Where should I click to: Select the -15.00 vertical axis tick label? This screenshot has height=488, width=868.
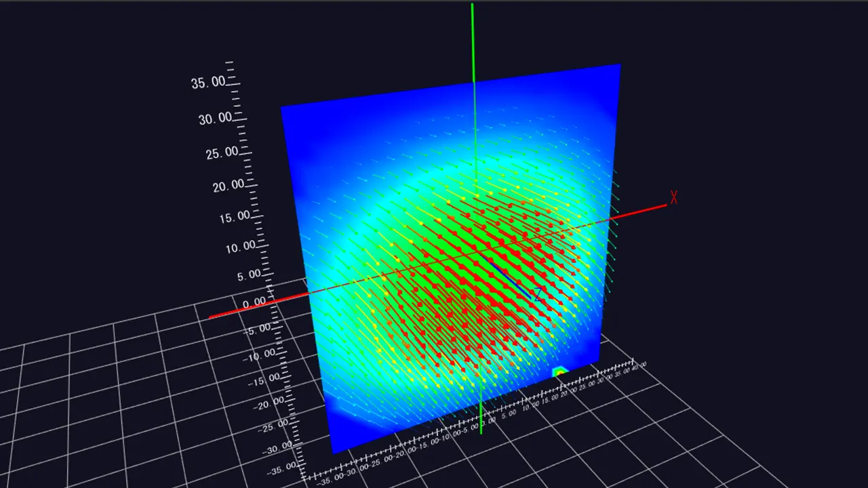pyautogui.click(x=264, y=378)
